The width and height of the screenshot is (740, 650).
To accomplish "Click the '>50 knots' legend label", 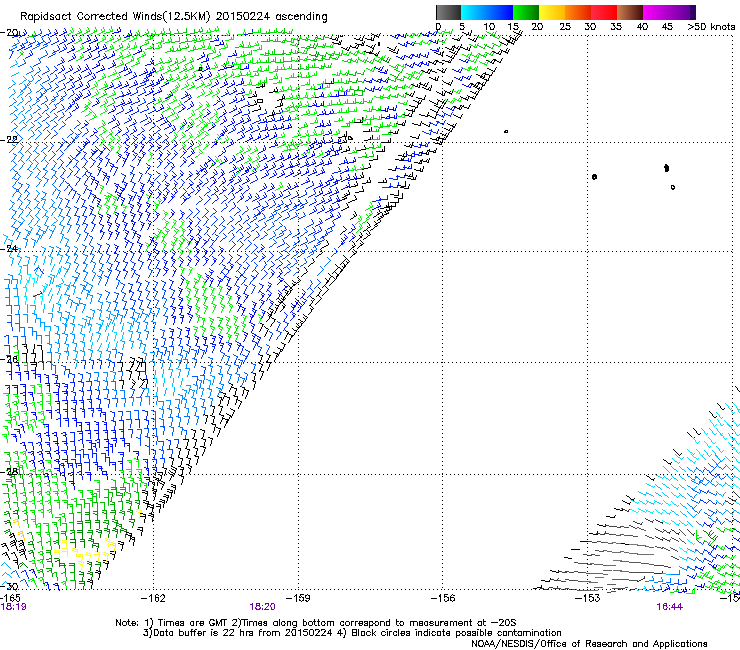I will click(711, 26).
